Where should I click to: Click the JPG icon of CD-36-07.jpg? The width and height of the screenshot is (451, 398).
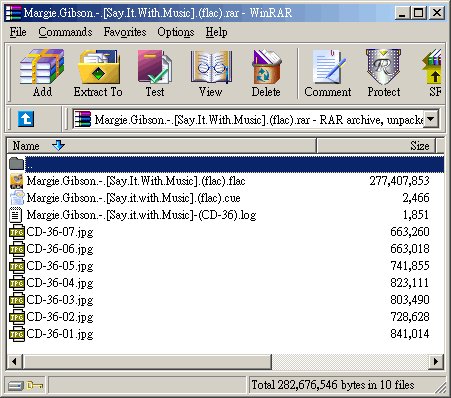[17, 232]
